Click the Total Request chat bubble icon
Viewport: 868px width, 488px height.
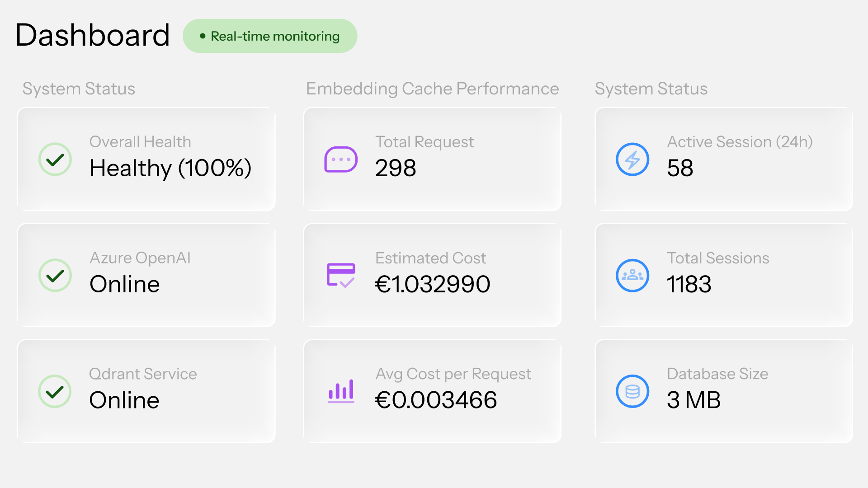point(341,160)
